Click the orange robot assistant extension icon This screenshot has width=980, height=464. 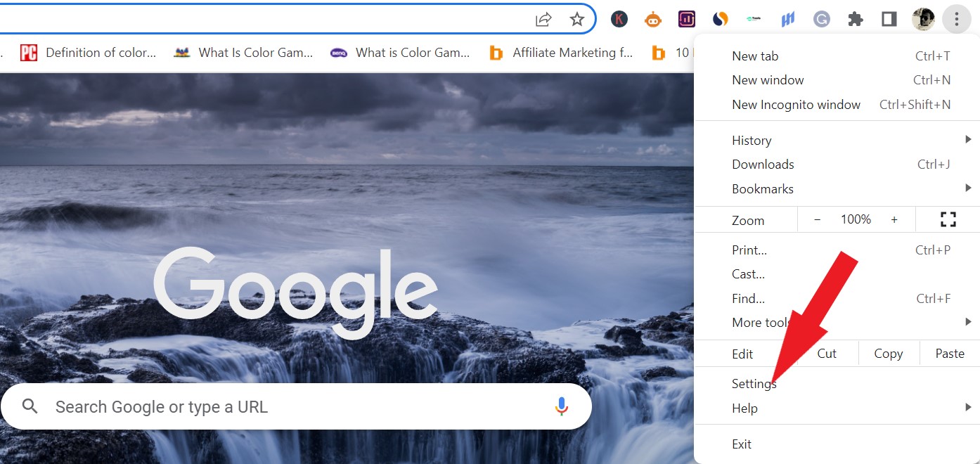coord(653,19)
